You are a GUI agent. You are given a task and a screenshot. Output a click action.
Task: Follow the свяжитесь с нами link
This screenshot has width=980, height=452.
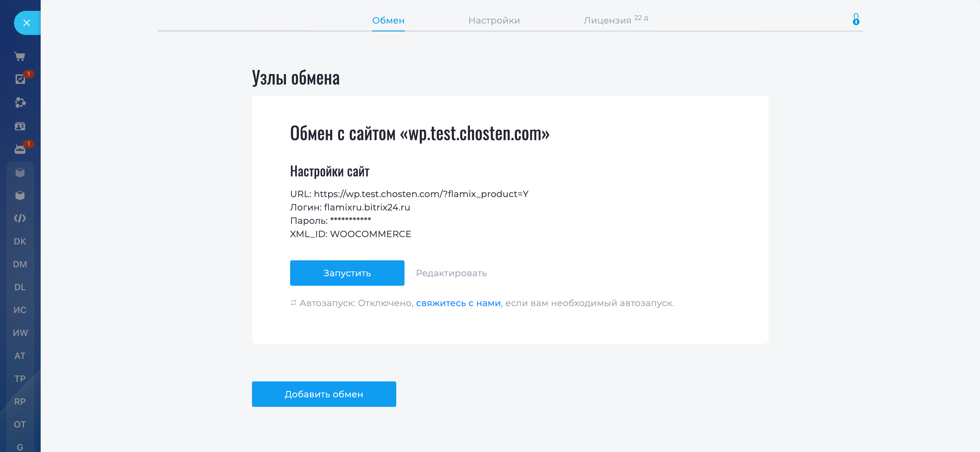(x=458, y=303)
